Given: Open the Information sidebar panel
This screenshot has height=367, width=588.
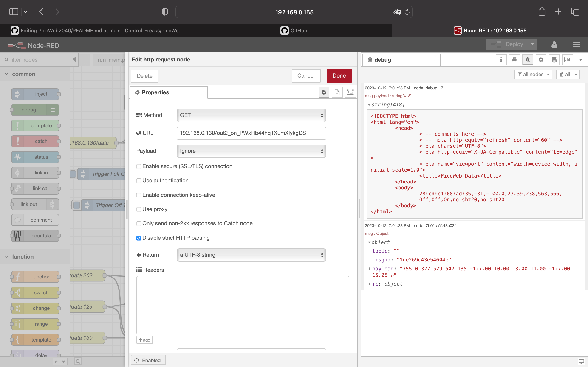Looking at the screenshot, I should click(501, 59).
